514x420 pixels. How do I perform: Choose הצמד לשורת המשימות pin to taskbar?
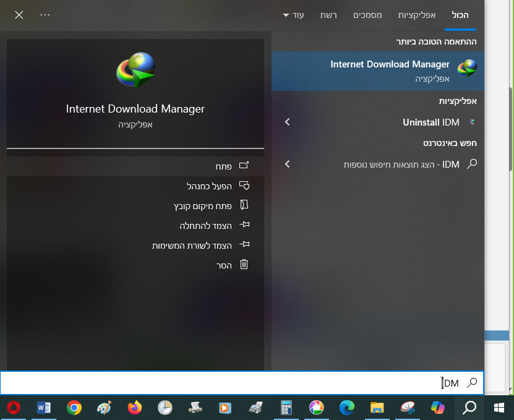[135, 245]
